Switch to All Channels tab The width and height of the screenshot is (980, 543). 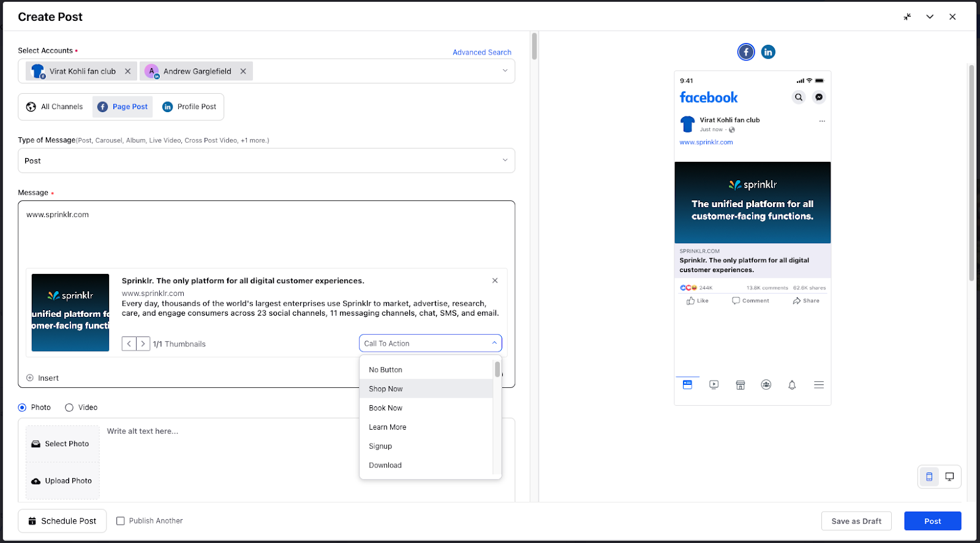click(x=55, y=107)
